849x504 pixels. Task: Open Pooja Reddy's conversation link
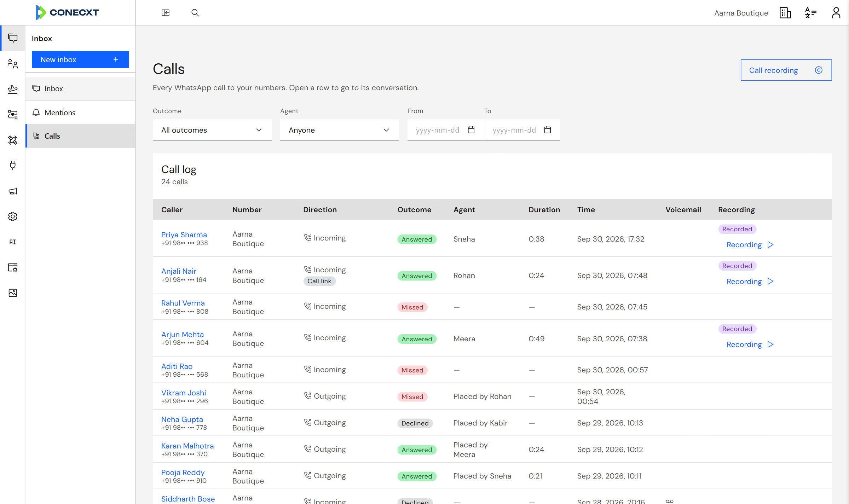[183, 473]
